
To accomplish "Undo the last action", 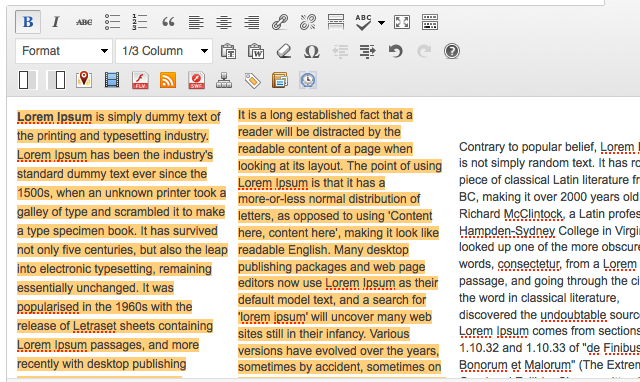I will pos(396,51).
